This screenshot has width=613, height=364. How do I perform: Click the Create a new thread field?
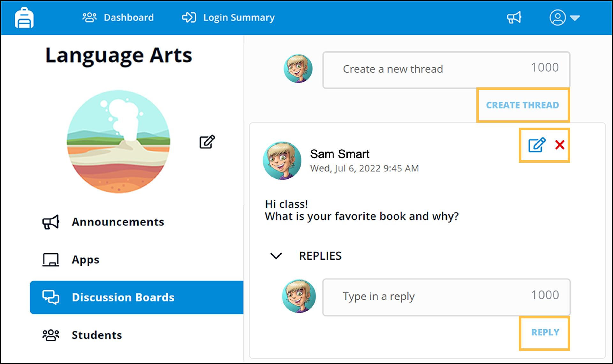pos(446,70)
